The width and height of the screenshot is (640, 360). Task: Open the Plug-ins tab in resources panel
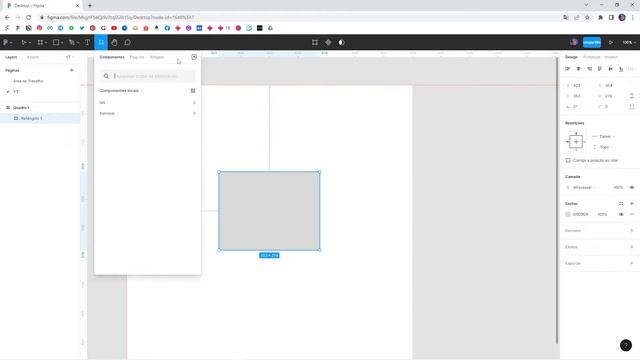(x=137, y=57)
